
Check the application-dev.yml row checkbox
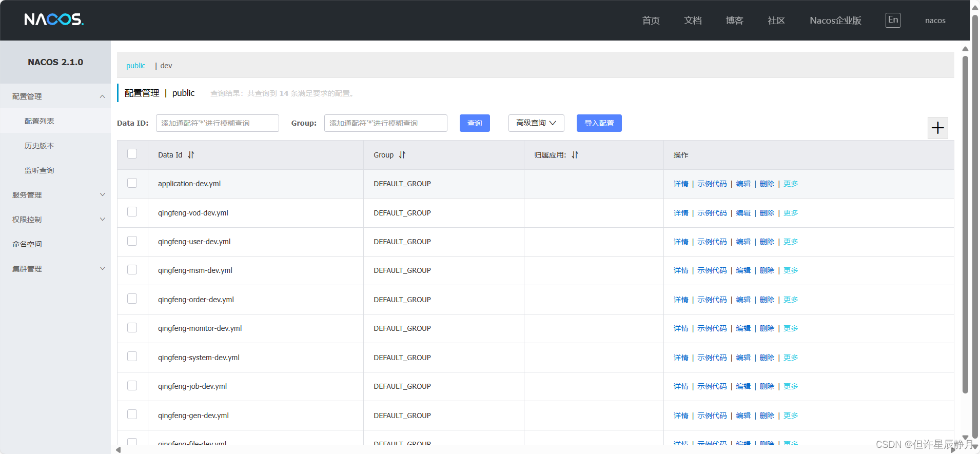(x=132, y=183)
